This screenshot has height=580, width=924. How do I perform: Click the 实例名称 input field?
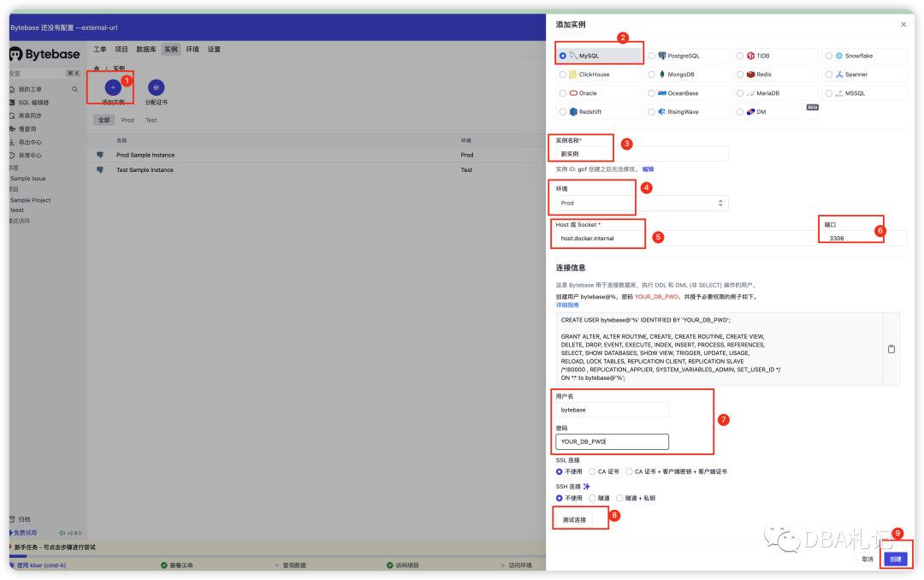(642, 154)
